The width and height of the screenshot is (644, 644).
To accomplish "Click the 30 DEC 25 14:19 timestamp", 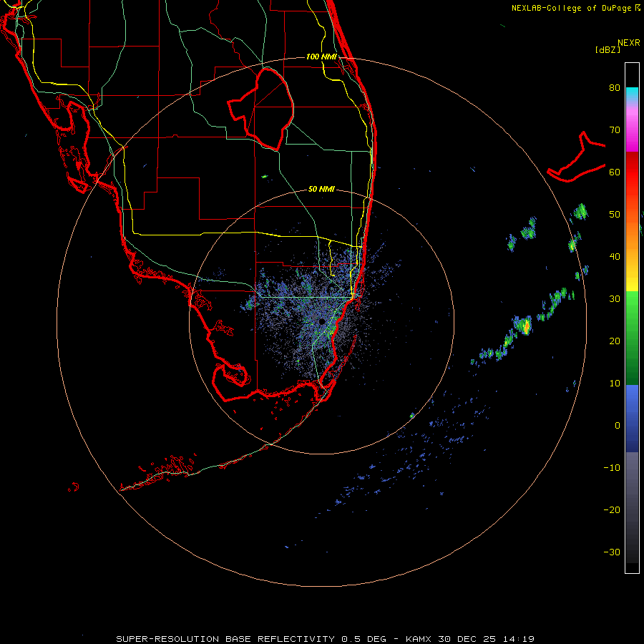I will click(487, 639).
